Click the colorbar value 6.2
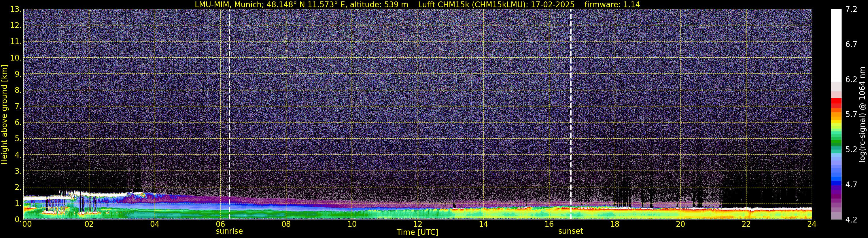Screen dimensions: 868x238 click(x=851, y=80)
